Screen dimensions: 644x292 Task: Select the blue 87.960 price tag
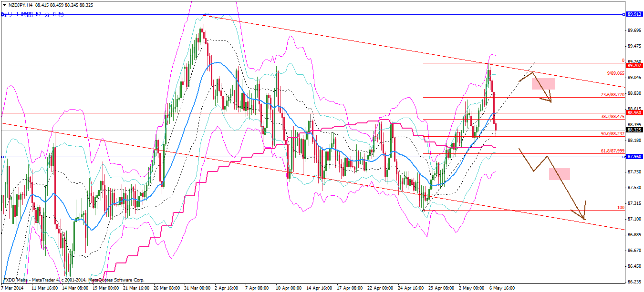[634, 156]
